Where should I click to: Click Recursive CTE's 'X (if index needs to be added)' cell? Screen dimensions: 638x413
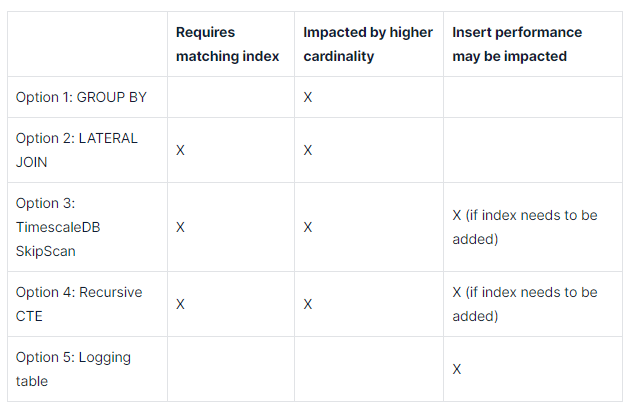point(524,304)
